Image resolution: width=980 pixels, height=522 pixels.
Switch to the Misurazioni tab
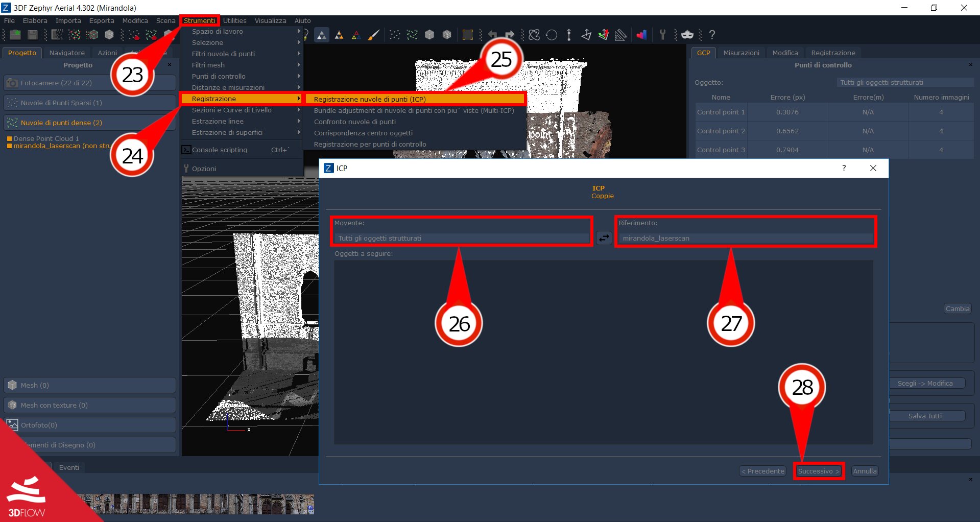[x=741, y=53]
